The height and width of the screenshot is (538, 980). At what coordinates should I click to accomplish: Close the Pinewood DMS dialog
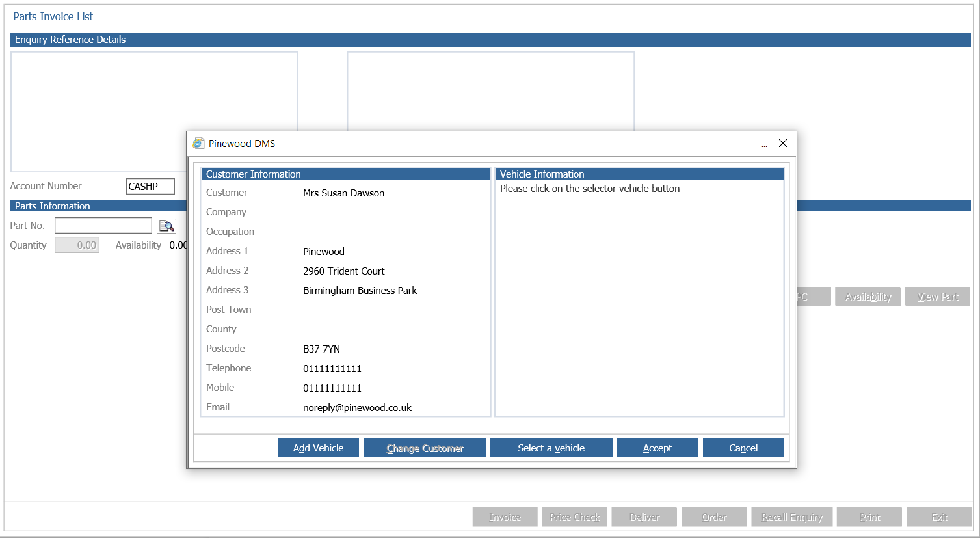pos(783,143)
